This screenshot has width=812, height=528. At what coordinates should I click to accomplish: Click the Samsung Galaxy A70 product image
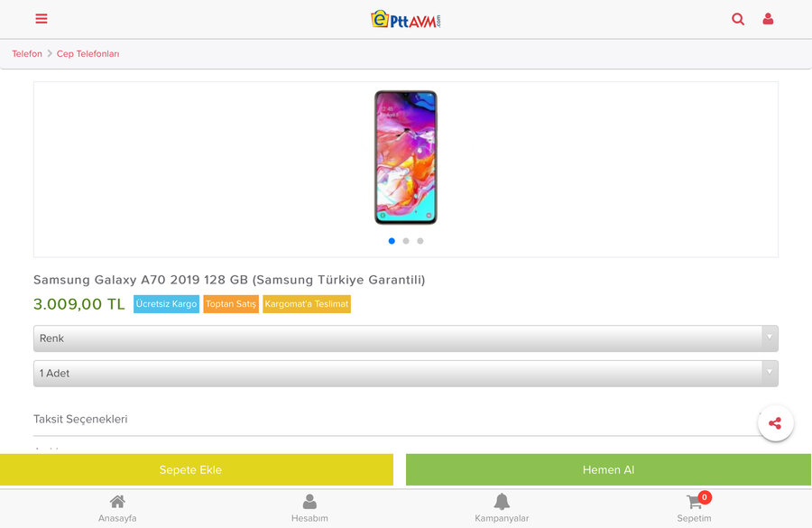click(406, 158)
